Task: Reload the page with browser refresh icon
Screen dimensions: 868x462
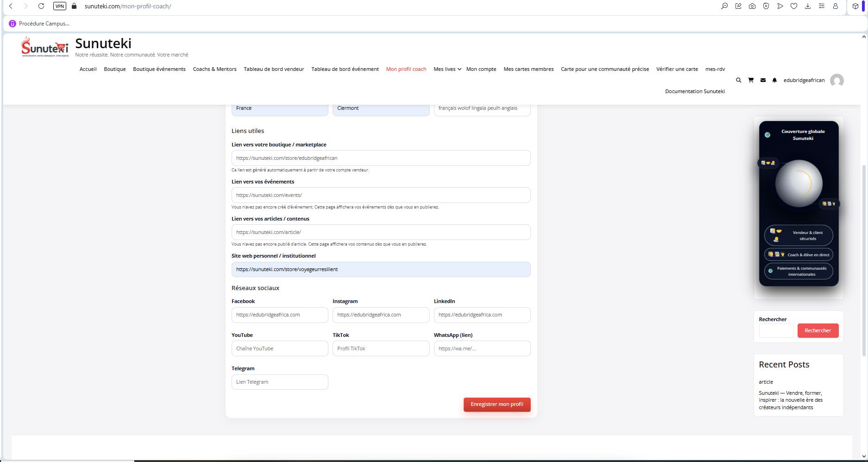Action: click(41, 6)
